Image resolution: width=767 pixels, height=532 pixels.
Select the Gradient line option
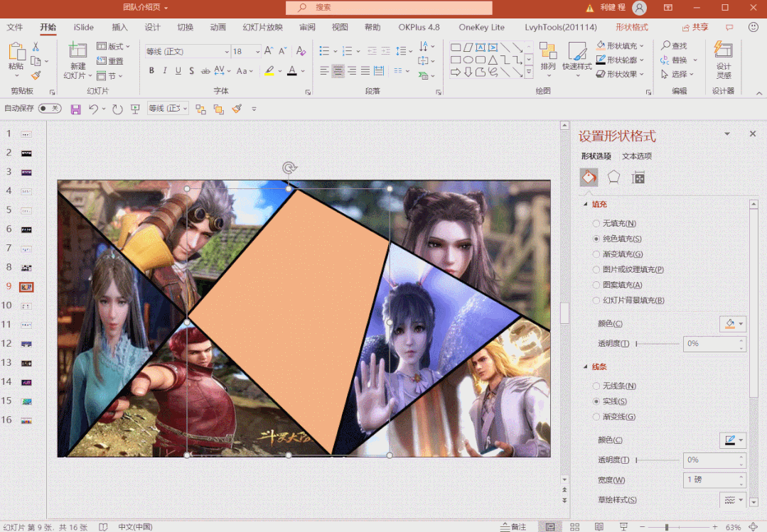point(596,417)
